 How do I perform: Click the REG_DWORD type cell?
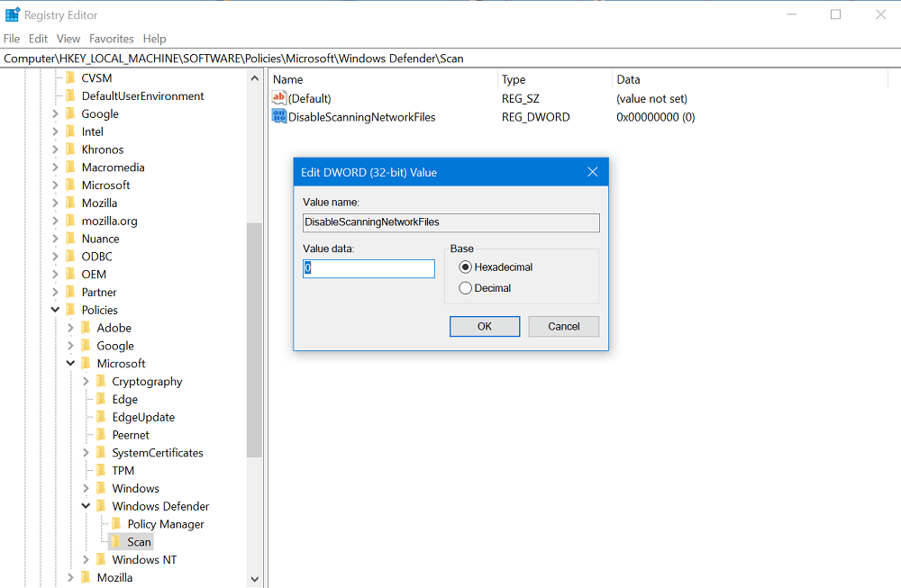[x=535, y=116]
